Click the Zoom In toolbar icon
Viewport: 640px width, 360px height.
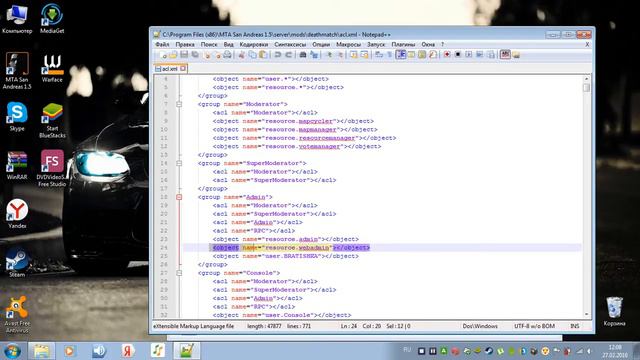pos(329,55)
